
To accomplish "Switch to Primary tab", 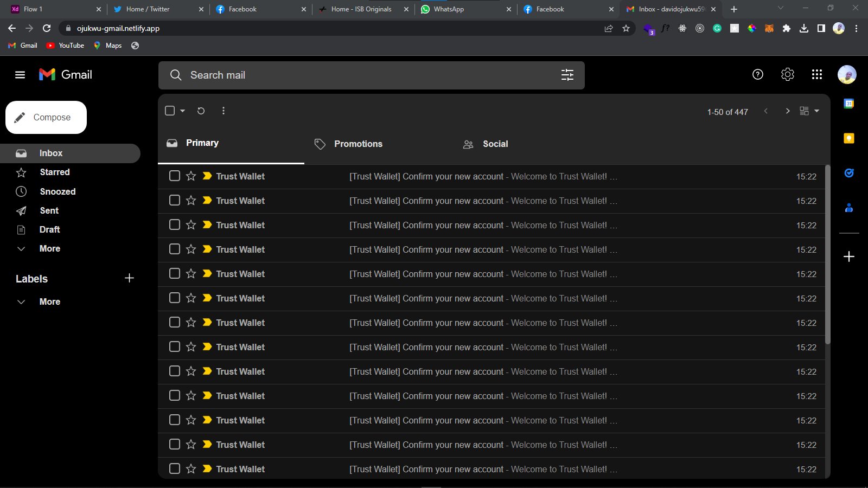I will coord(231,143).
